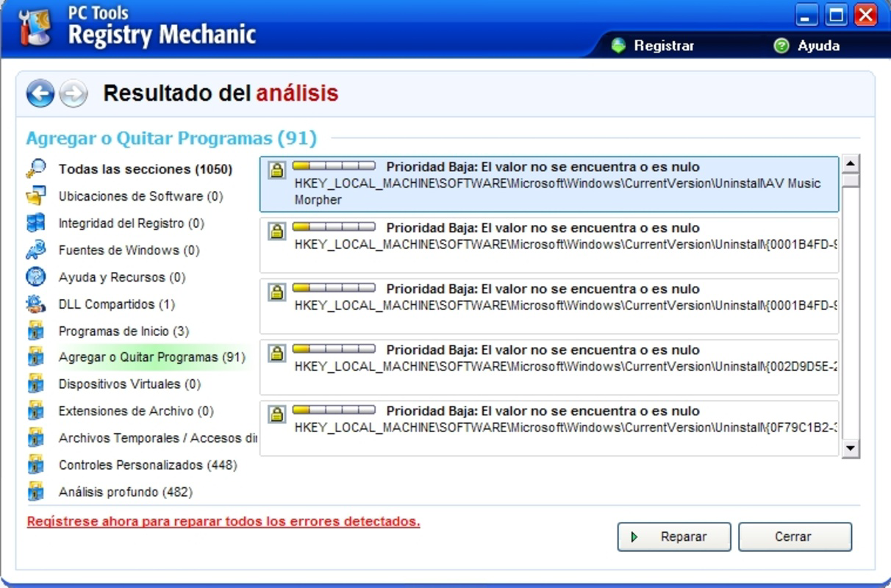Image resolution: width=891 pixels, height=588 pixels.
Task: Select Extensiones de Archivo (0)
Action: point(136,411)
